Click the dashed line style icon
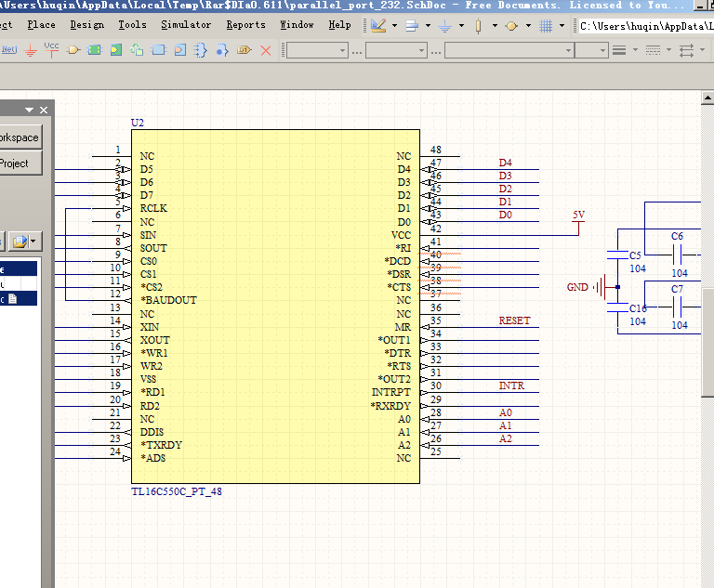Image resolution: width=714 pixels, height=588 pixels. (x=653, y=50)
